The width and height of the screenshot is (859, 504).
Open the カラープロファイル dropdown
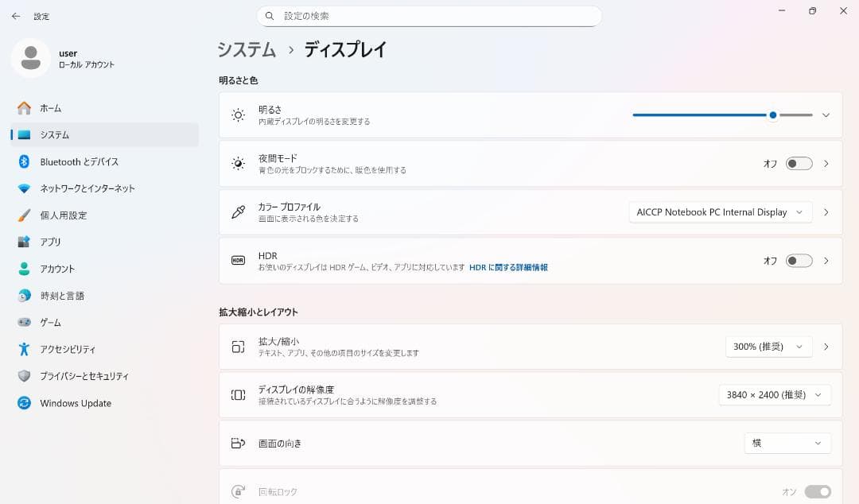(x=720, y=211)
